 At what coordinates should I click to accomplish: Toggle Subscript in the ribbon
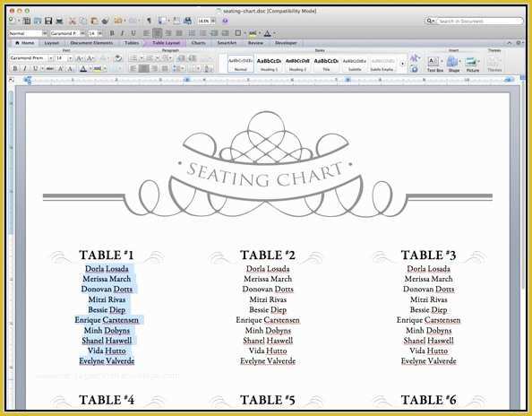tap(70, 69)
